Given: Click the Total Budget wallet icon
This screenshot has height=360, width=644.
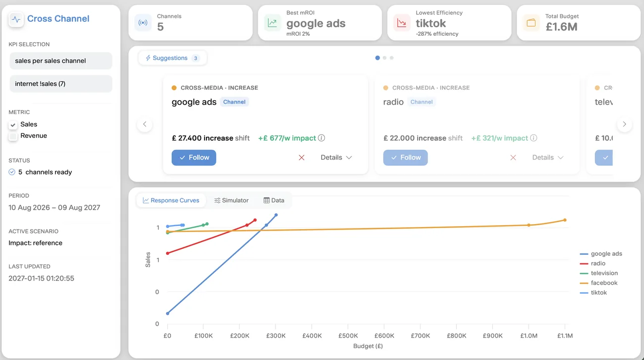Looking at the screenshot, I should 531,23.
